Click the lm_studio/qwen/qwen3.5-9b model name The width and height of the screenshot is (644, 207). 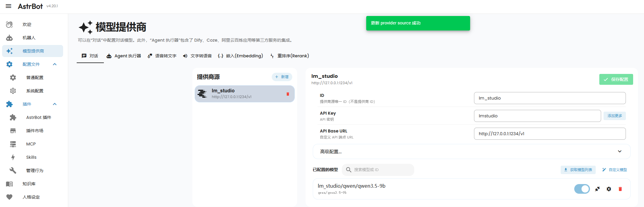point(351,186)
